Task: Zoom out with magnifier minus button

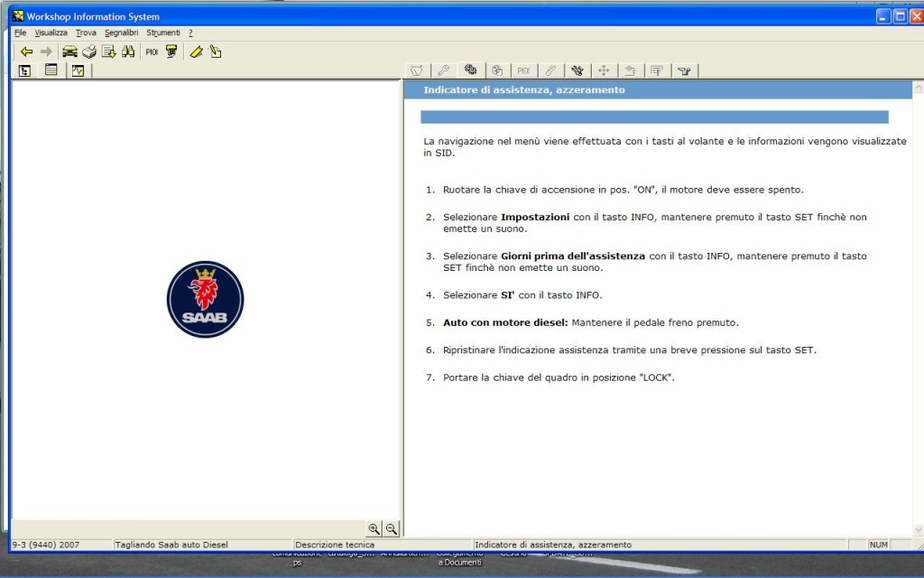Action: coord(392,529)
